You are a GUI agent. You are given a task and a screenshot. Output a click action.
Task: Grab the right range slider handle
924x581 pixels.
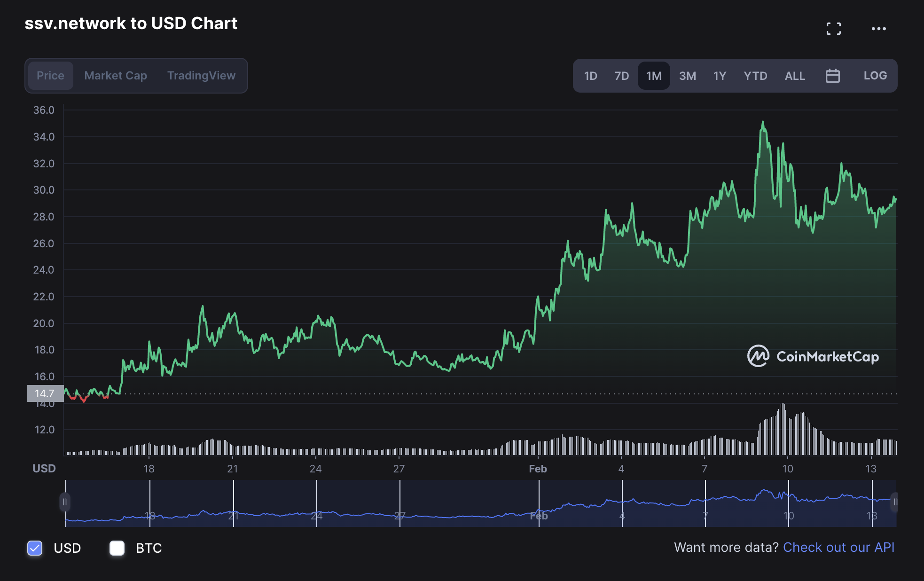(x=895, y=502)
